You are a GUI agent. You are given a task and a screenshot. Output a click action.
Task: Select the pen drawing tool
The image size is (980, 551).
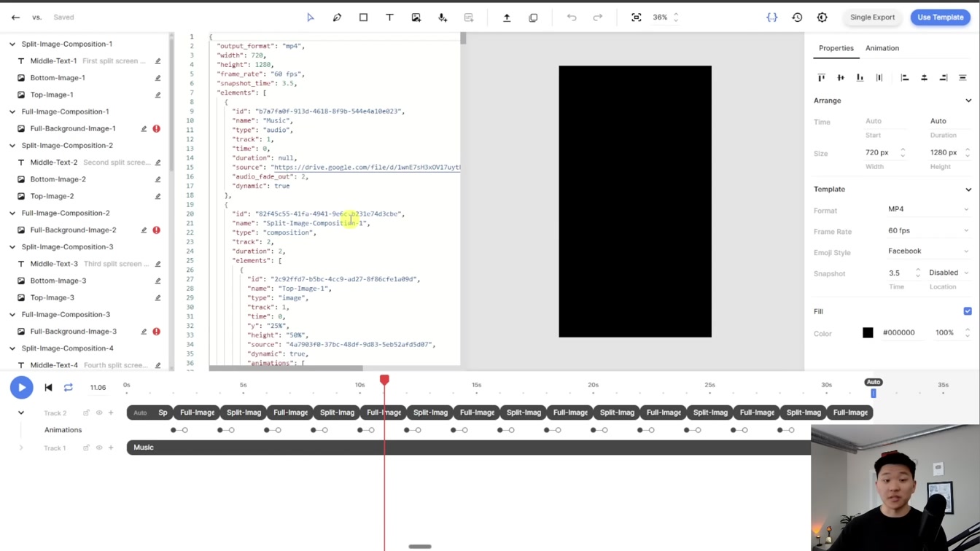337,17
